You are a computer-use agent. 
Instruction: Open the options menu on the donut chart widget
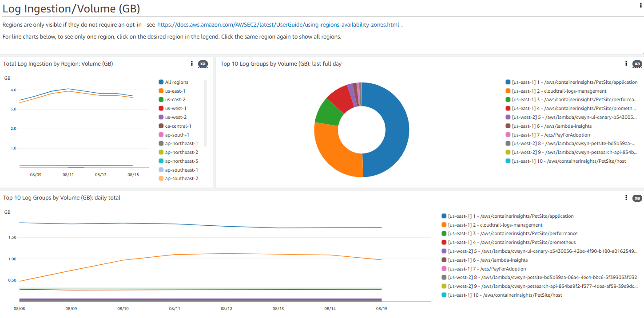626,63
